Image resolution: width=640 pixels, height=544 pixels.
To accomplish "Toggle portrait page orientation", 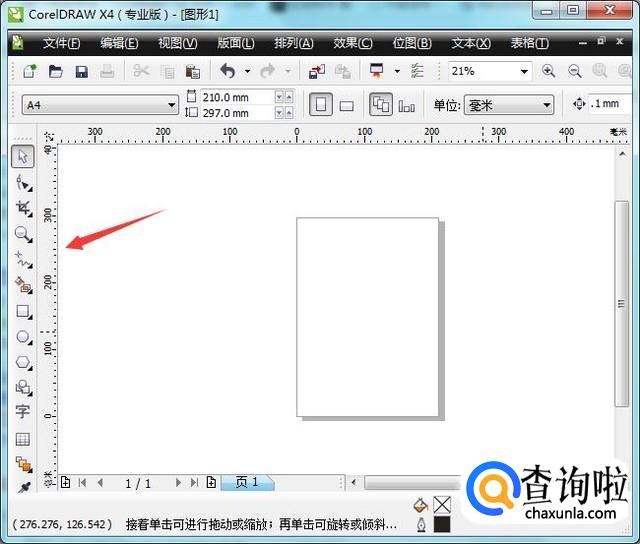I will pyautogui.click(x=321, y=104).
